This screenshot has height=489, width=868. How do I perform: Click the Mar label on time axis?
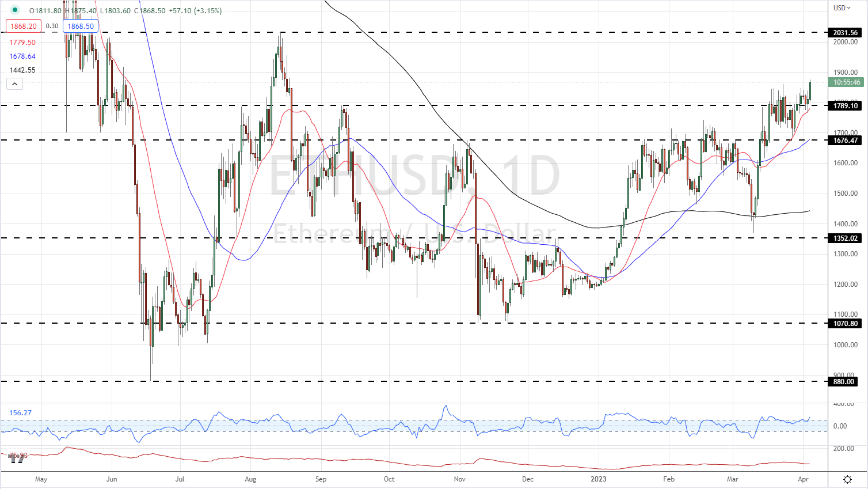click(733, 479)
